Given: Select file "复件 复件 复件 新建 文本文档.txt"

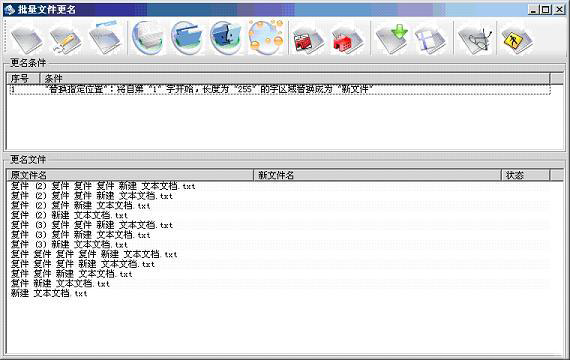Looking at the screenshot, I should click(x=83, y=264).
